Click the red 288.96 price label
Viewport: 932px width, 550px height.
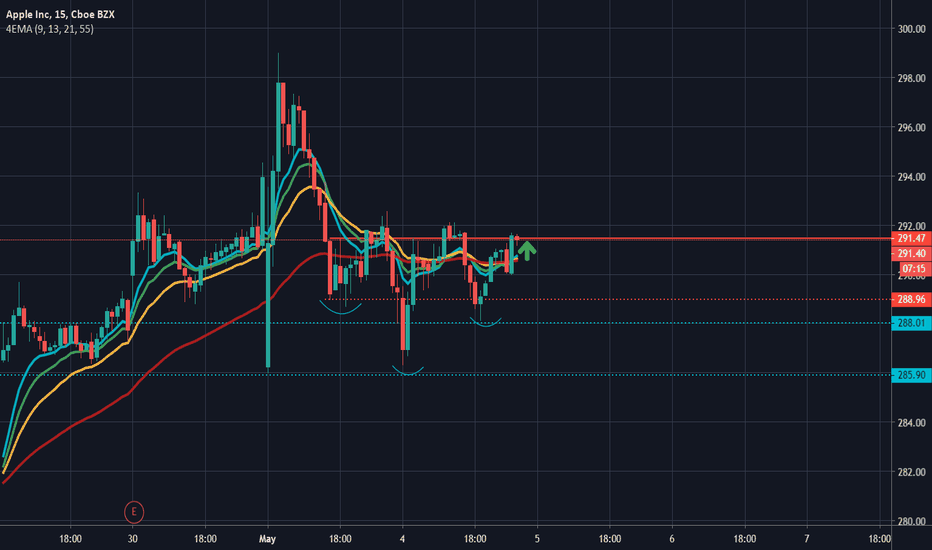coord(911,299)
